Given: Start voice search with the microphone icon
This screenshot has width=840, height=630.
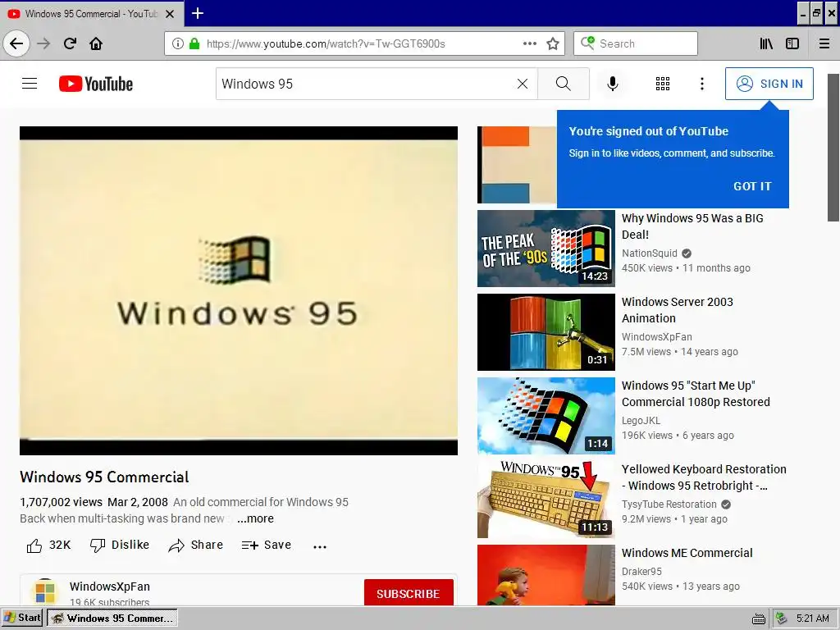Looking at the screenshot, I should coord(612,84).
